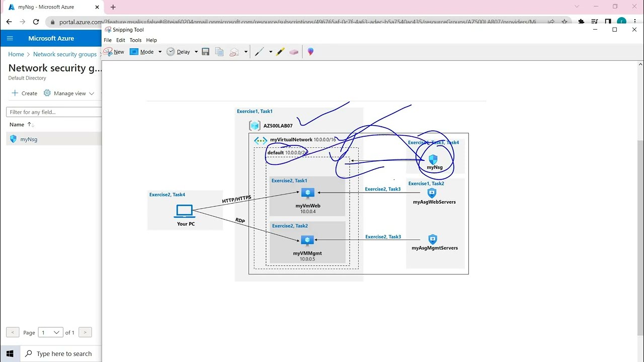Open the Network security groups breadcrumb
Viewport: 644px width, 362px height.
pos(65,54)
